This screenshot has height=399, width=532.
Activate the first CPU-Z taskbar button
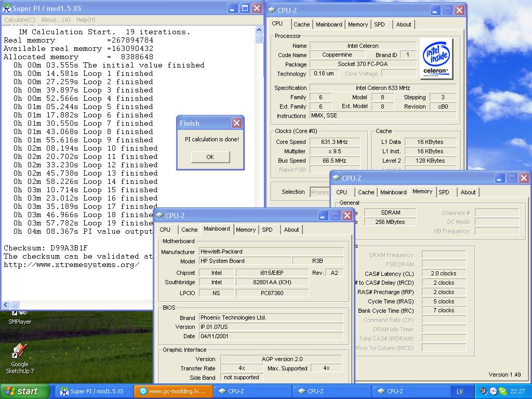[252, 391]
